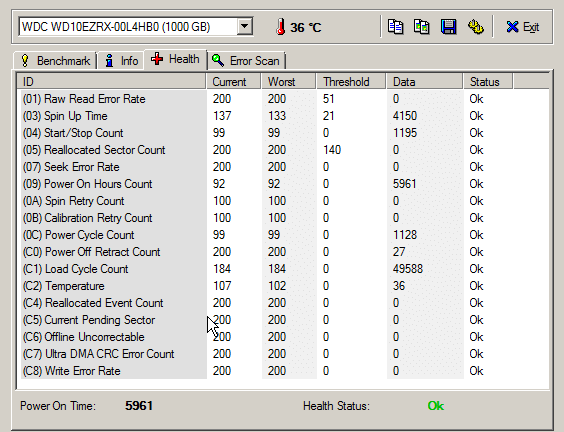
Task: Switch to the Info tab
Action: (x=121, y=60)
